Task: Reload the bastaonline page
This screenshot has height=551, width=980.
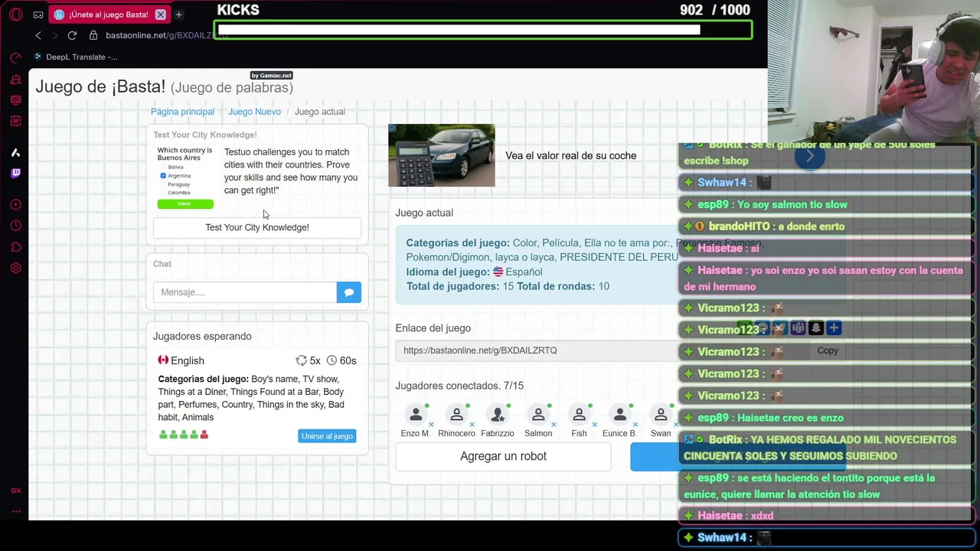Action: pyautogui.click(x=72, y=35)
